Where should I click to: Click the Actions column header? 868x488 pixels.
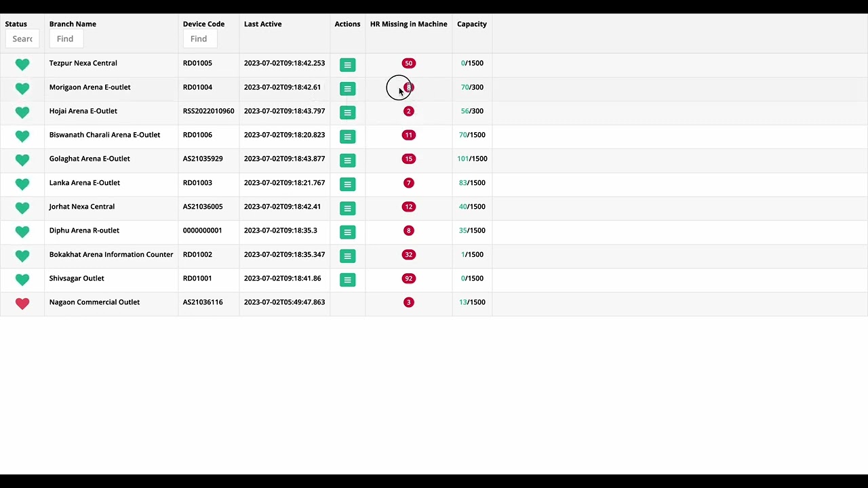coord(347,24)
